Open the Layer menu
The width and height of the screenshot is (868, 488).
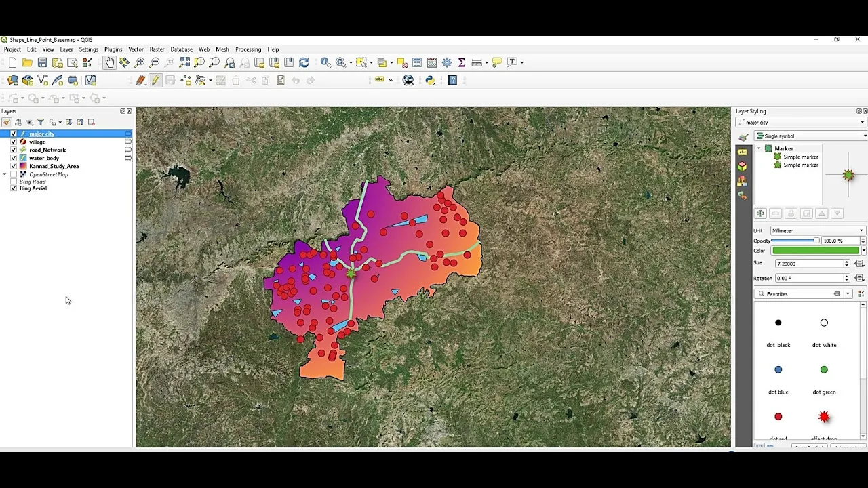click(66, 49)
